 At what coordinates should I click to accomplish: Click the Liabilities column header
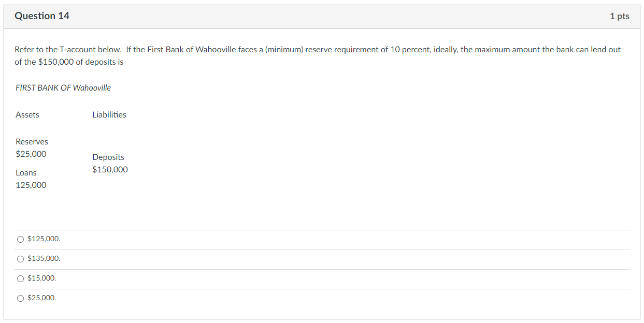coord(109,114)
